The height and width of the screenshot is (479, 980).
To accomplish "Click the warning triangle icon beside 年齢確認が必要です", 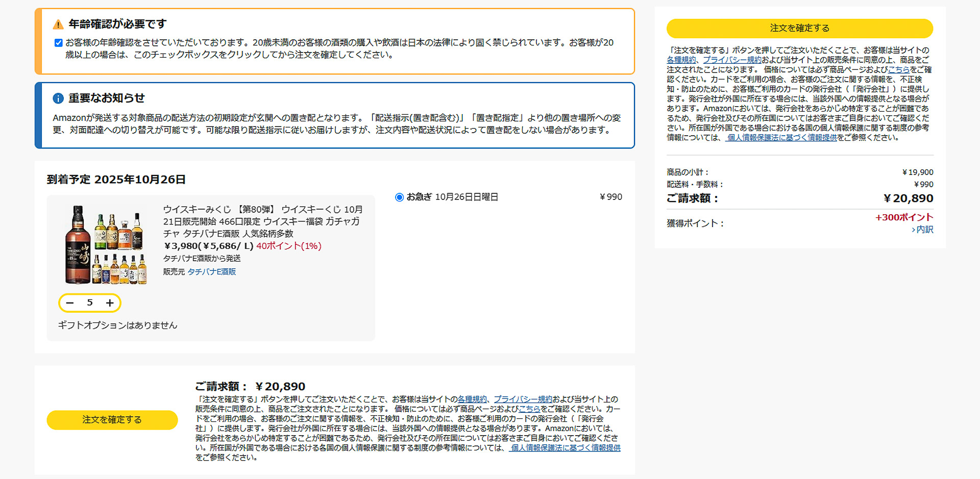I will pyautogui.click(x=58, y=23).
